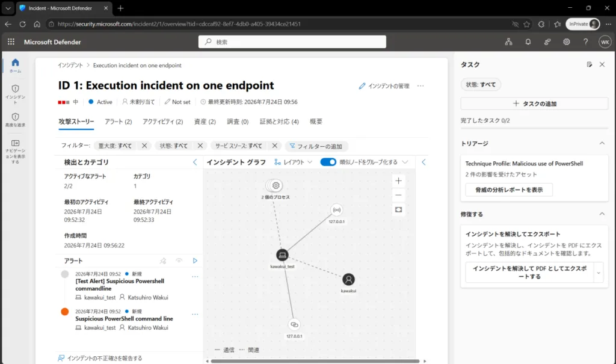Open the tasks status filter pill
The height and width of the screenshot is (364, 616).
(481, 84)
